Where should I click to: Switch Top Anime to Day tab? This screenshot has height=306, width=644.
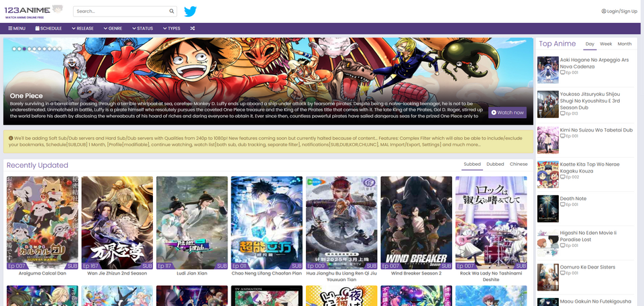click(x=590, y=44)
